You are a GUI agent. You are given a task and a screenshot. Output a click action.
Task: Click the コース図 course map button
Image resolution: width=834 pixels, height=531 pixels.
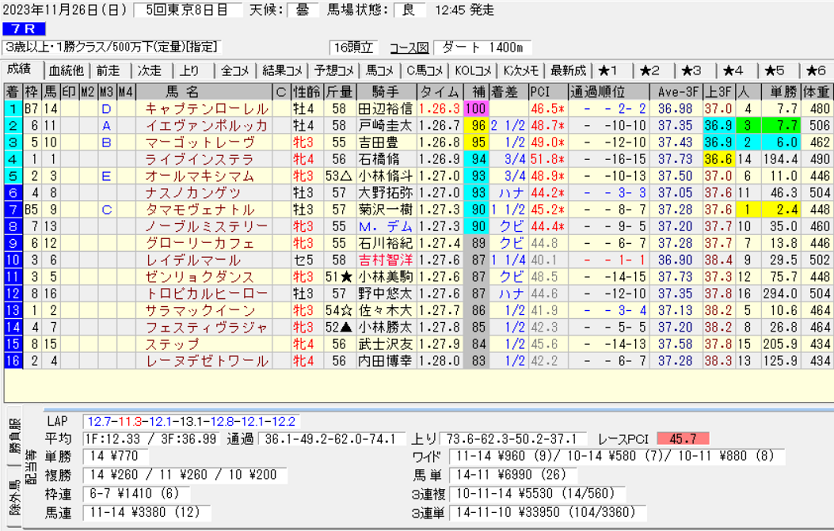(x=408, y=47)
